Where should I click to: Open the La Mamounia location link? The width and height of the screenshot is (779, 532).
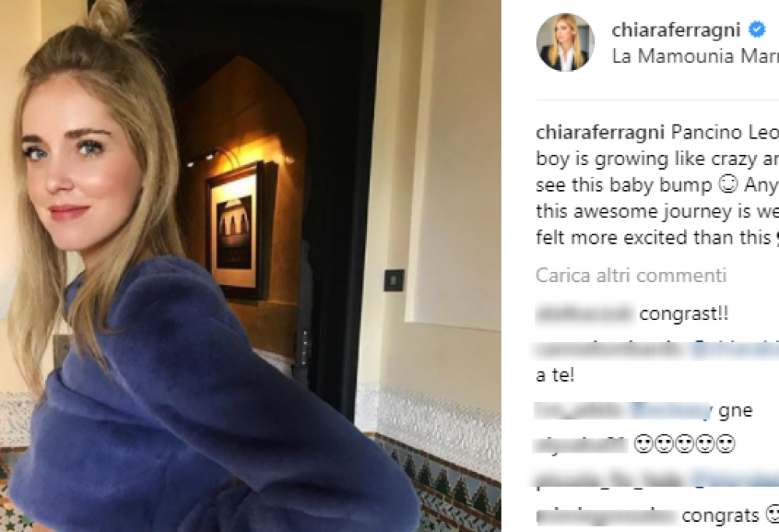pyautogui.click(x=696, y=56)
